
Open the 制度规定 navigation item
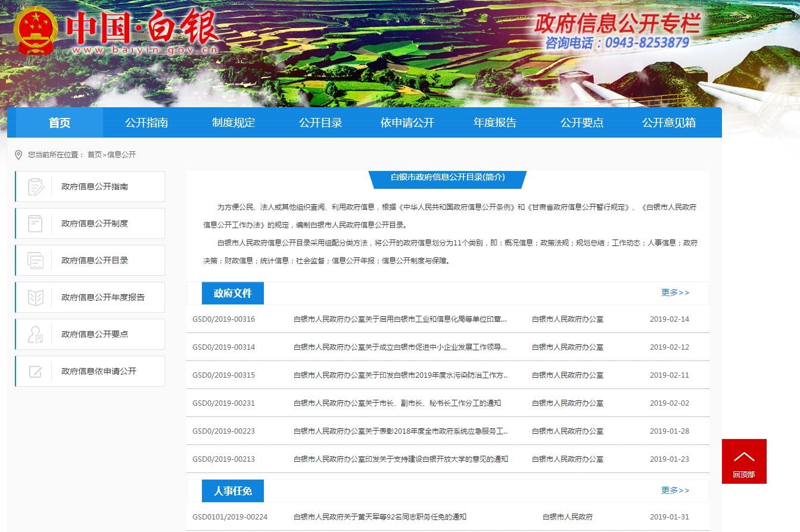click(234, 123)
